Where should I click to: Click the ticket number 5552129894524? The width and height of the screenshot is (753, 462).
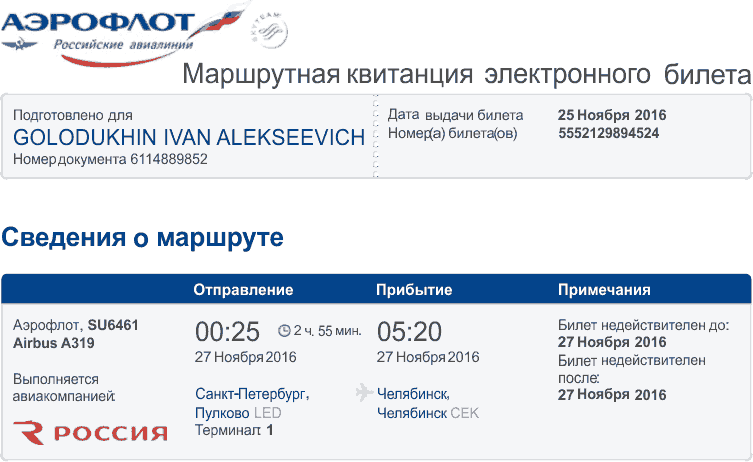[609, 133]
